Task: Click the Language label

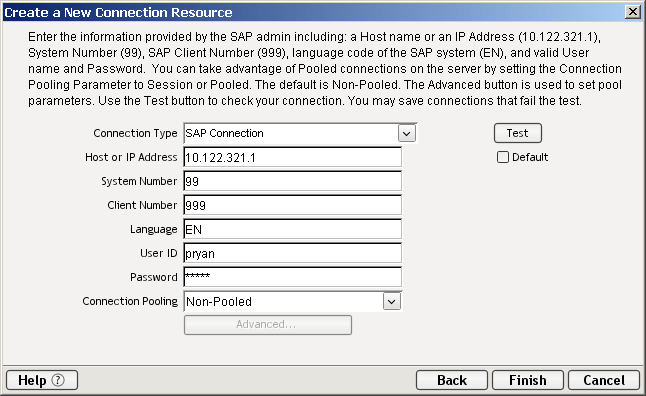Action: 154,229
